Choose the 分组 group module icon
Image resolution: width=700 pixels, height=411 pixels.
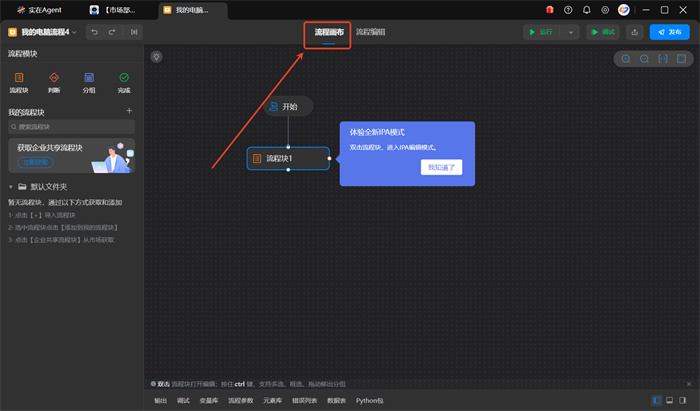(x=89, y=79)
